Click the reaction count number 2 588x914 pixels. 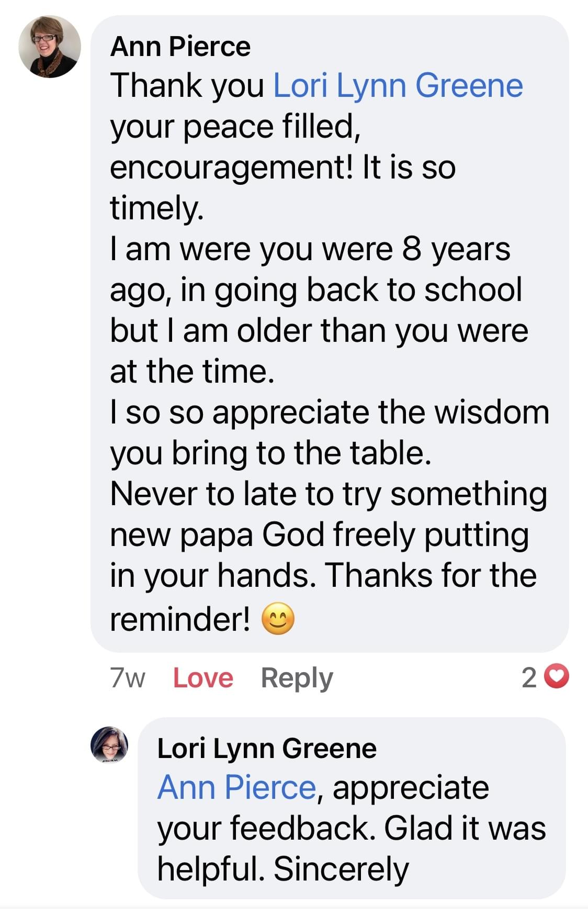pyautogui.click(x=529, y=678)
